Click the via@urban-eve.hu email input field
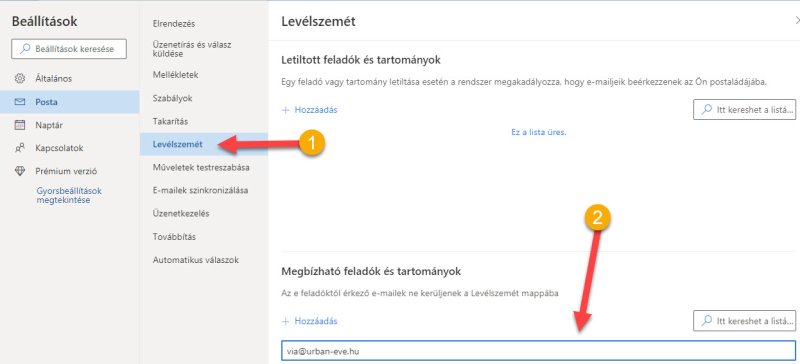 [x=538, y=351]
